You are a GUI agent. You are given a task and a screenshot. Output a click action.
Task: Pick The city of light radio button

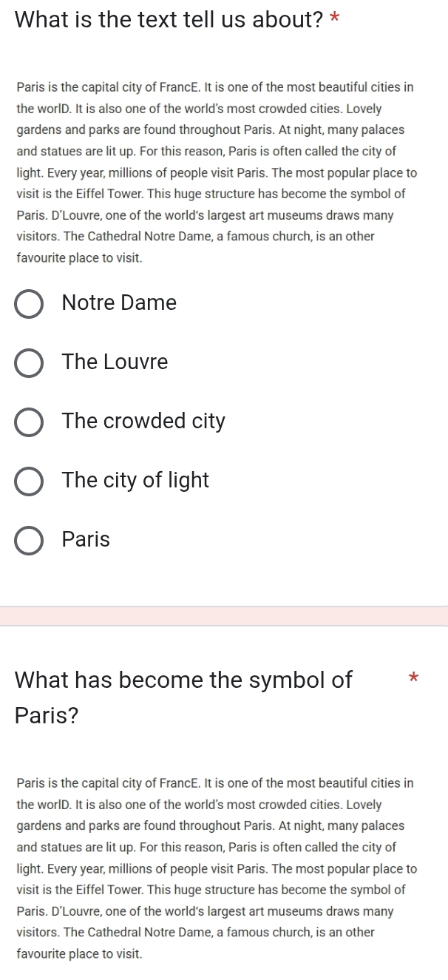coord(30,481)
